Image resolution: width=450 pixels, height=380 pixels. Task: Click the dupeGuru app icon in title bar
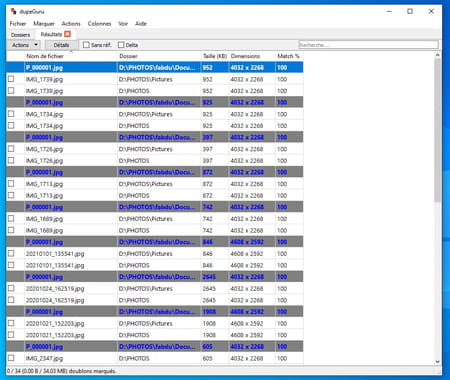[x=13, y=11]
